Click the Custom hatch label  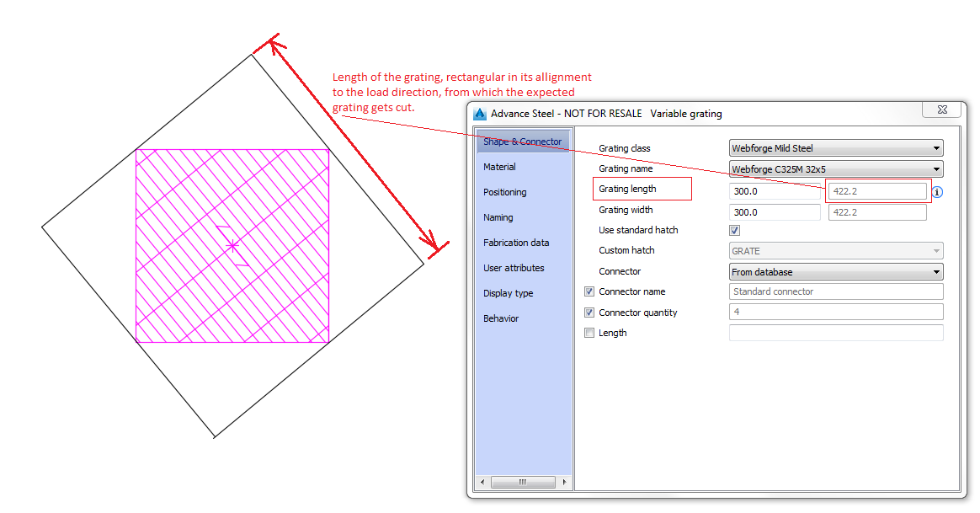[x=626, y=250]
